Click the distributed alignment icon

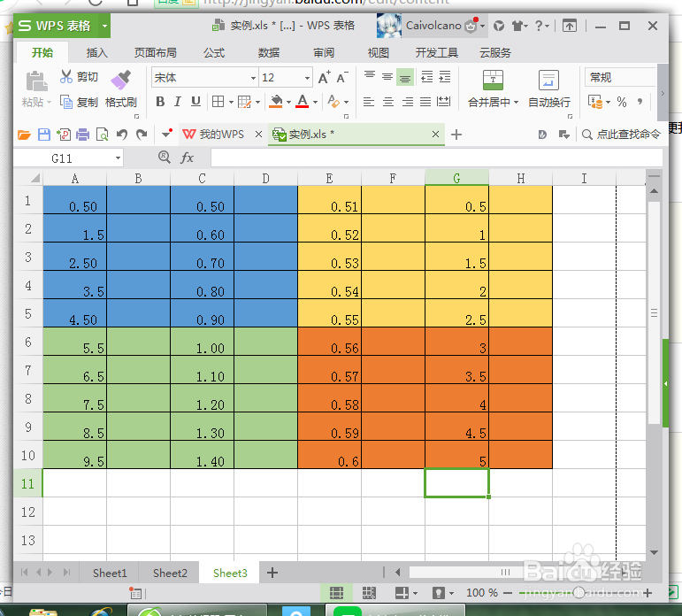point(443,102)
